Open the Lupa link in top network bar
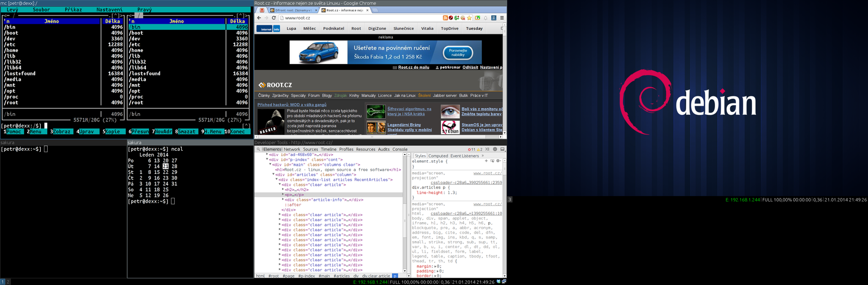The width and height of the screenshot is (868, 285). 291,29
